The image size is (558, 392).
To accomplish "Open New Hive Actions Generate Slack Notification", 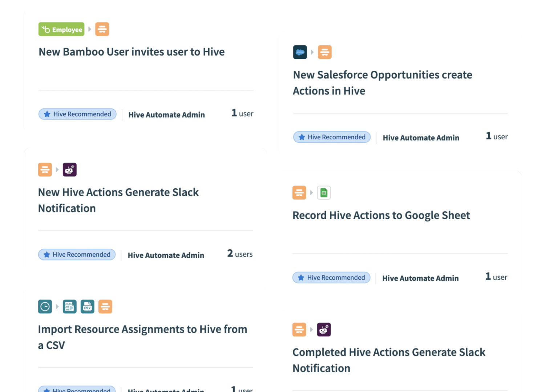I will [x=118, y=200].
